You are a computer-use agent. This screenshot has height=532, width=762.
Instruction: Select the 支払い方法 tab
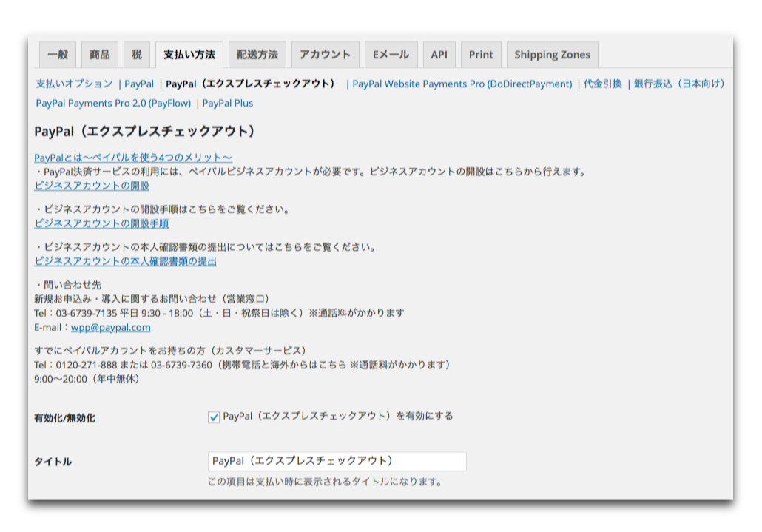pyautogui.click(x=189, y=55)
